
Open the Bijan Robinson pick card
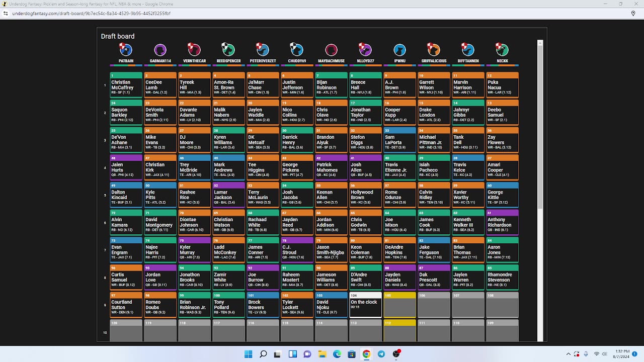point(331,85)
